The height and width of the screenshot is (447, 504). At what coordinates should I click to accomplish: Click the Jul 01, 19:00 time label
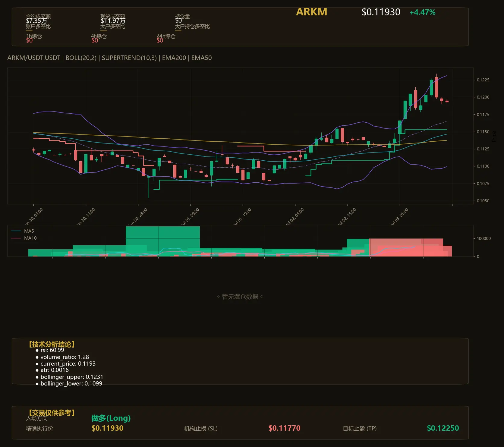[242, 217]
